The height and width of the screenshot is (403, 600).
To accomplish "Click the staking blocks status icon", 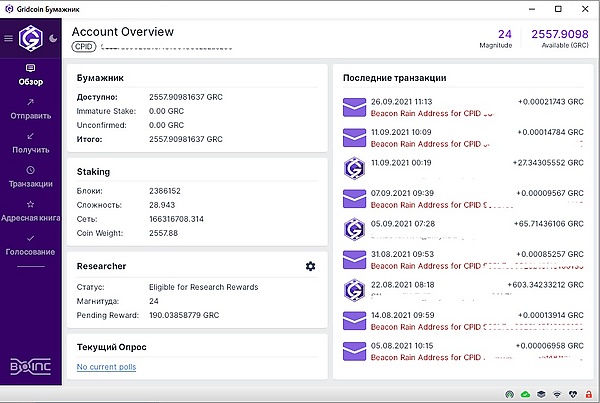I will [541, 394].
